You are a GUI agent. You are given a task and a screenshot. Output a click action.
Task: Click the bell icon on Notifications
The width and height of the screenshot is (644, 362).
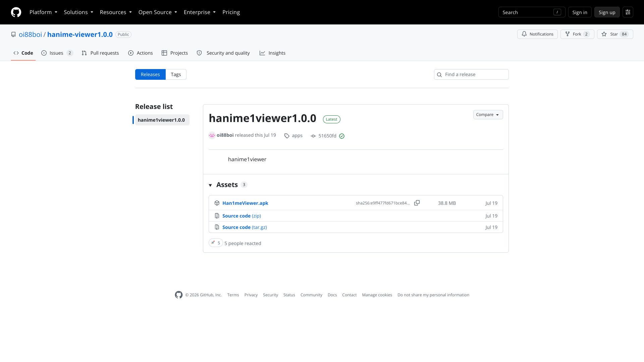tap(524, 34)
